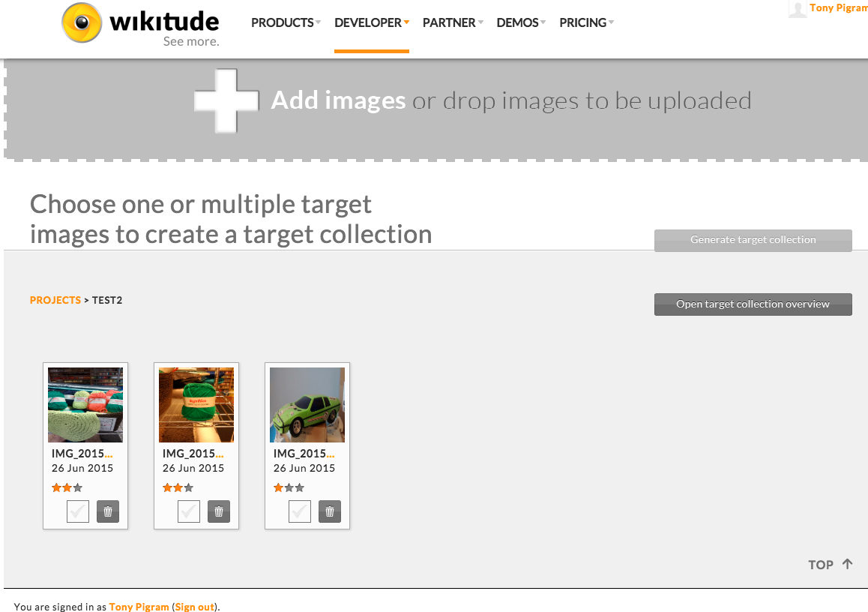Delete the green yarn ball image via trash icon
Viewport: 868px width, 612px height.
[219, 511]
